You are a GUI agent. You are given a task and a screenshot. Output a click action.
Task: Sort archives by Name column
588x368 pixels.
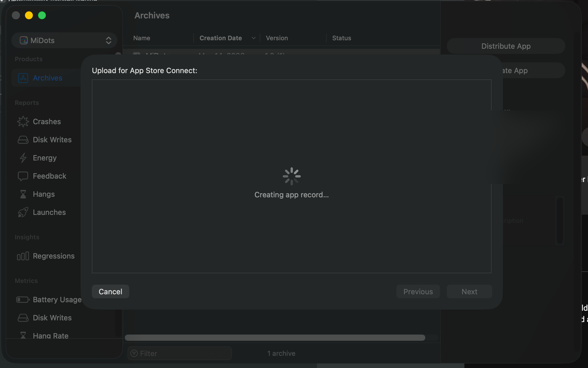click(x=142, y=38)
